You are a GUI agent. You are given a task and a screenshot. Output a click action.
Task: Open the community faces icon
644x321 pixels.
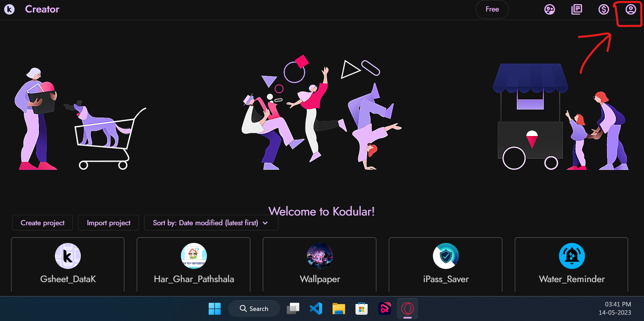click(x=550, y=9)
